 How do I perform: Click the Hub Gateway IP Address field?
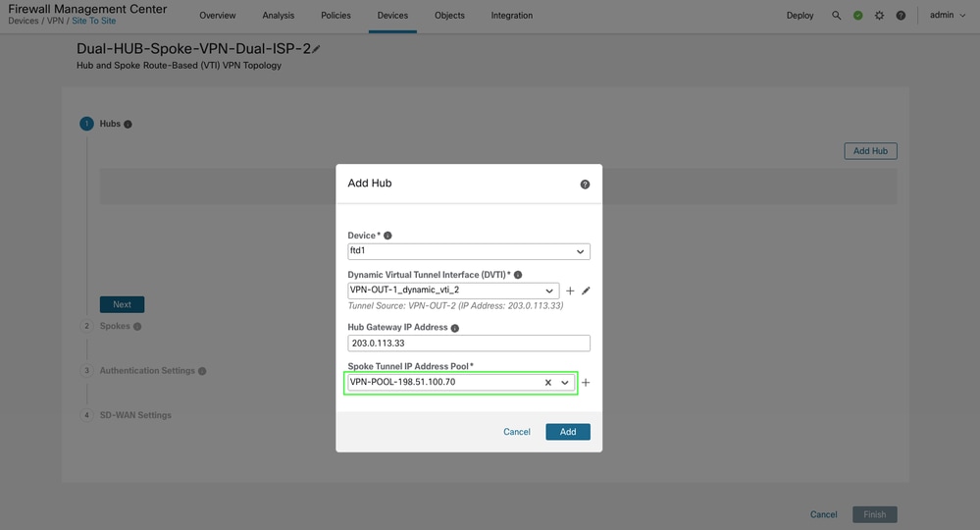pyautogui.click(x=469, y=344)
